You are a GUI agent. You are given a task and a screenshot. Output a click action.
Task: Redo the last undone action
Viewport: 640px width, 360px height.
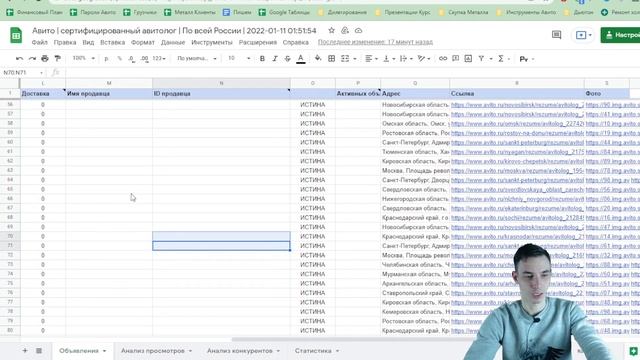(x=32, y=59)
